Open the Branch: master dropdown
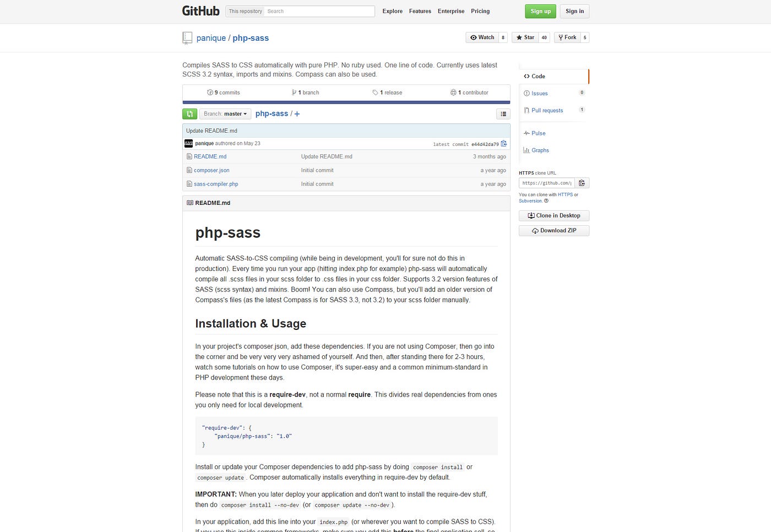Screen dimensions: 771x532 tap(225, 114)
